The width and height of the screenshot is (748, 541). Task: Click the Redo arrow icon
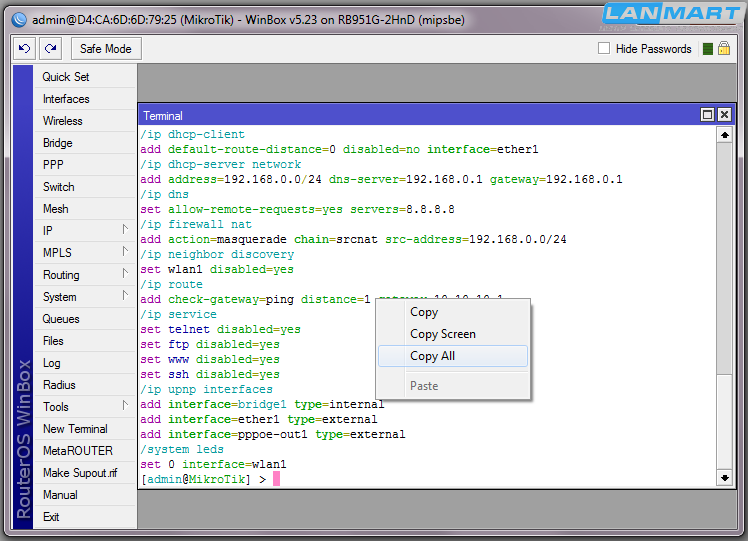tap(51, 49)
